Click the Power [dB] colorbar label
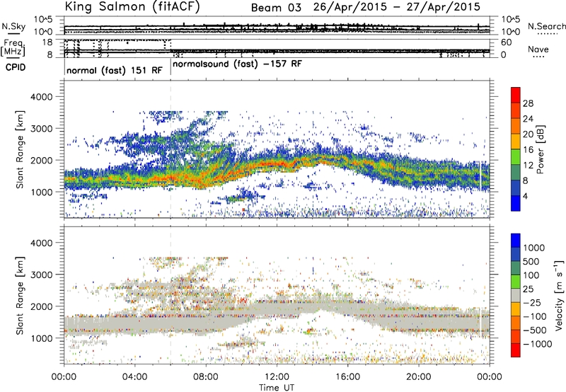This screenshot has height=392, width=566. 540,149
